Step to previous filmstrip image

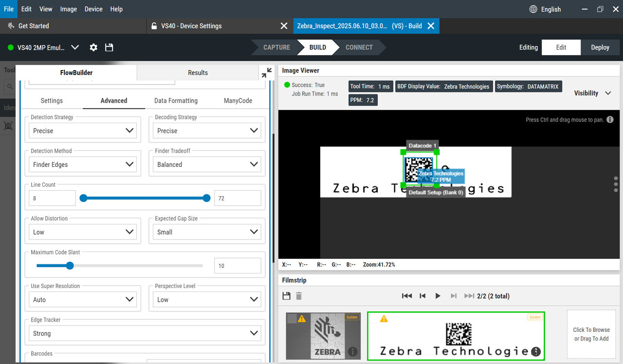point(422,296)
